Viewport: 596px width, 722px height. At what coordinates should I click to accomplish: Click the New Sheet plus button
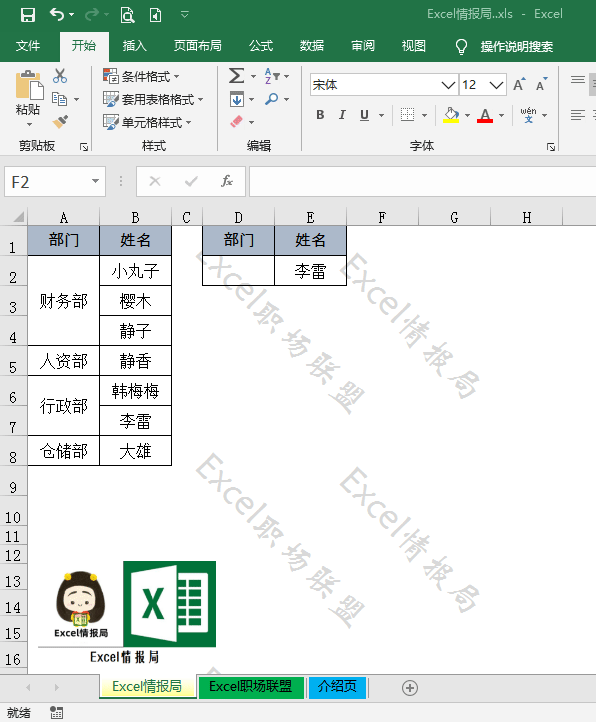tap(410, 688)
